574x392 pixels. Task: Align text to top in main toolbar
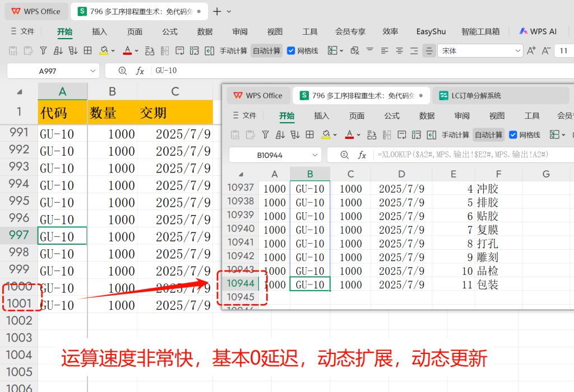coord(370,50)
